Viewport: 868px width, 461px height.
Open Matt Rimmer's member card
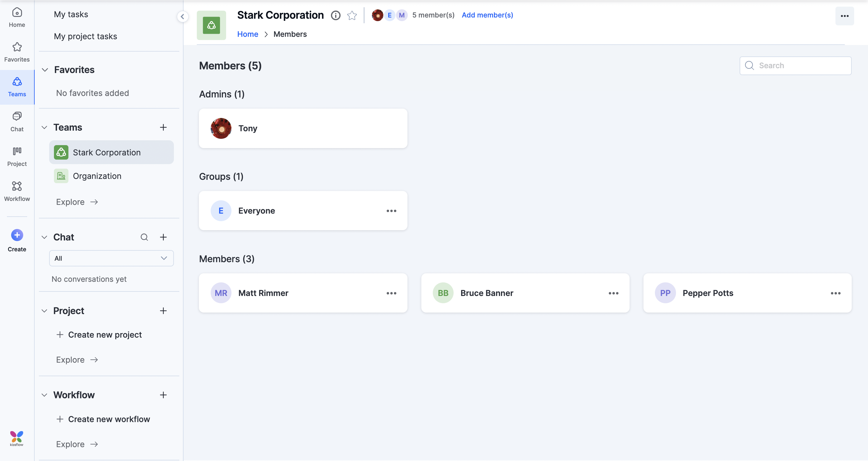[303, 293]
